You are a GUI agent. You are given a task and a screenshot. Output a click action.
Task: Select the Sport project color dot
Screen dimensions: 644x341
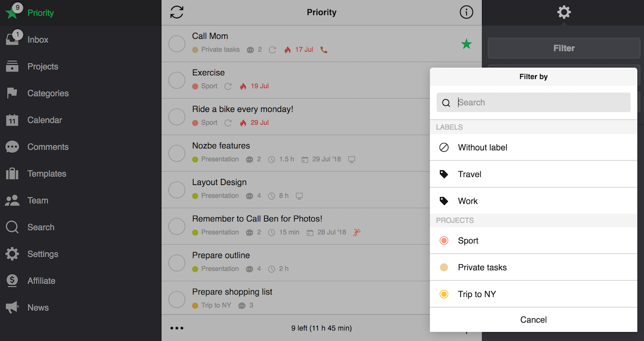coord(444,241)
